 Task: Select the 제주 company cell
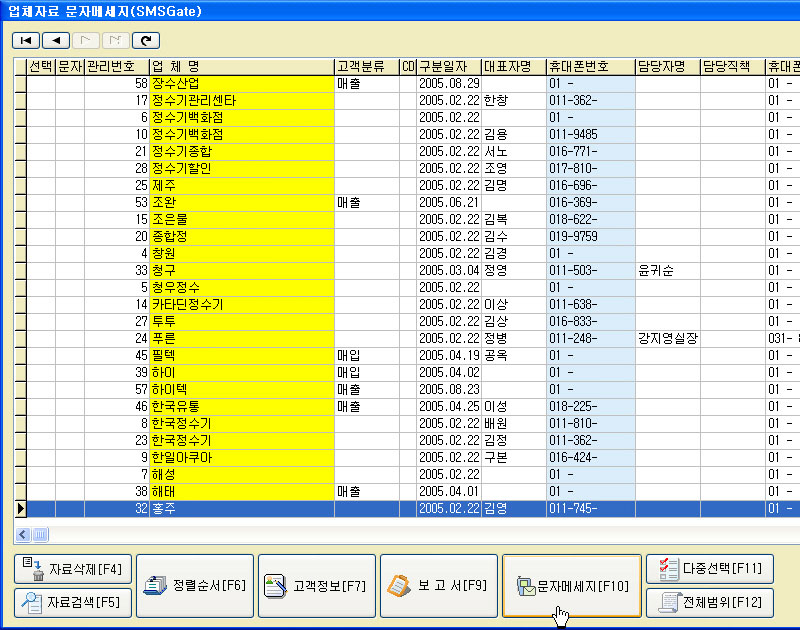point(242,186)
